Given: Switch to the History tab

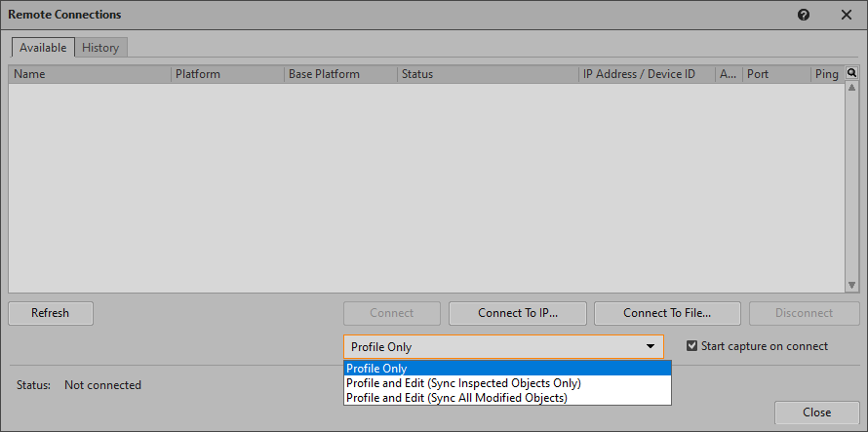Looking at the screenshot, I should coord(100,48).
